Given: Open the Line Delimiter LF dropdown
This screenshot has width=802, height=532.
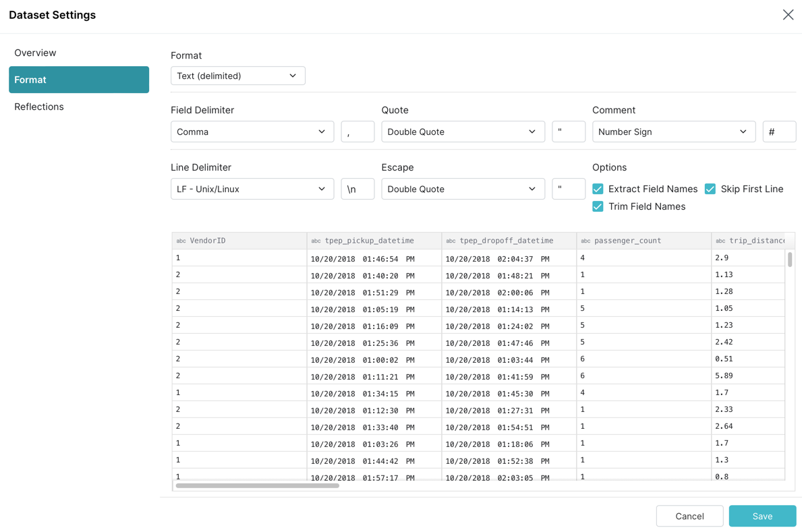Looking at the screenshot, I should point(252,189).
